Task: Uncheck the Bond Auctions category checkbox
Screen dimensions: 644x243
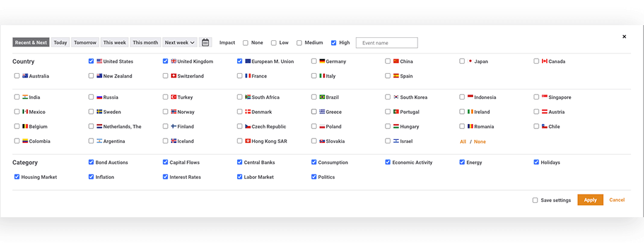Action: coord(91,162)
